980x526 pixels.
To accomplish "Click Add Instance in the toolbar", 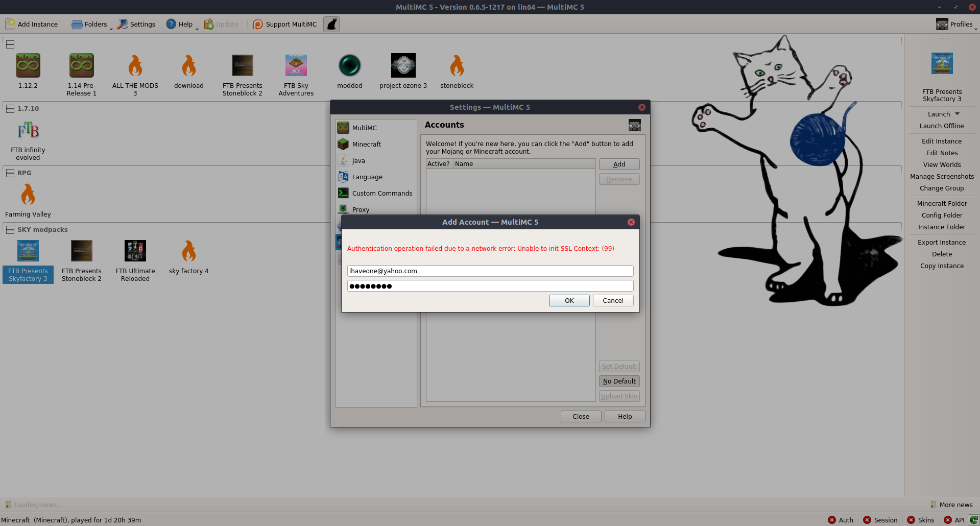I will (x=32, y=24).
